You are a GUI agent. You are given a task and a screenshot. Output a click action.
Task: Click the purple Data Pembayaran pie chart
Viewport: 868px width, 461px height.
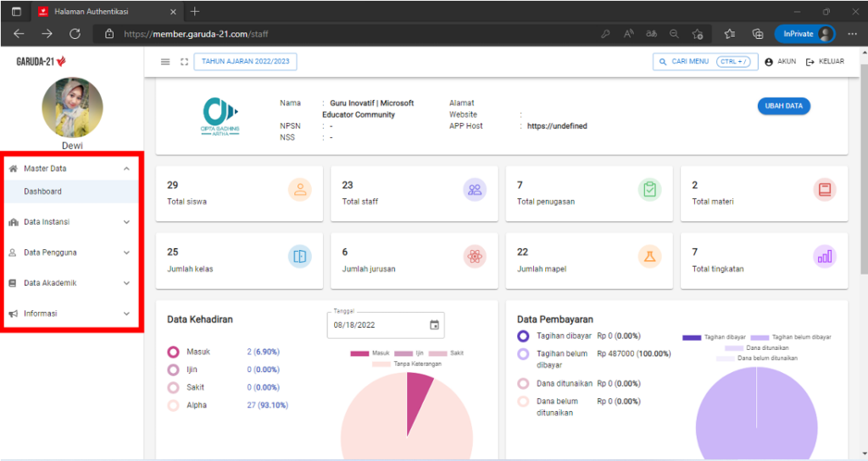tap(756, 414)
